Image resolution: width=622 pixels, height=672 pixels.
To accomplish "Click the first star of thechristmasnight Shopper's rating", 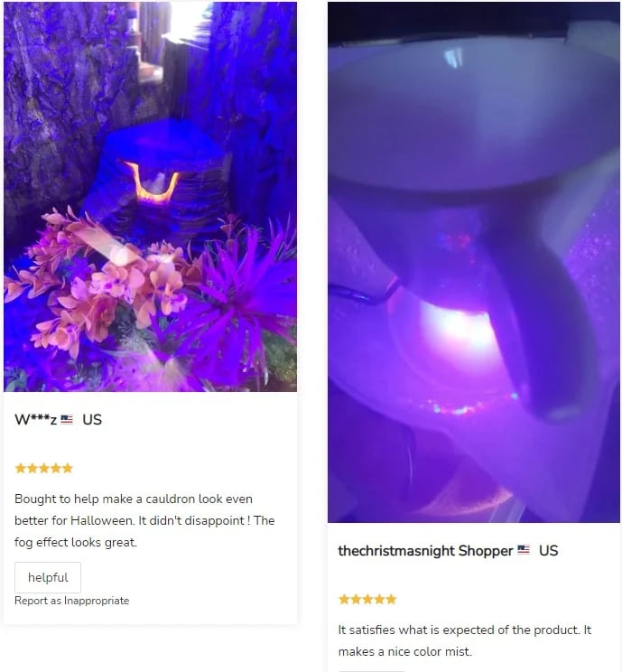I will [345, 599].
